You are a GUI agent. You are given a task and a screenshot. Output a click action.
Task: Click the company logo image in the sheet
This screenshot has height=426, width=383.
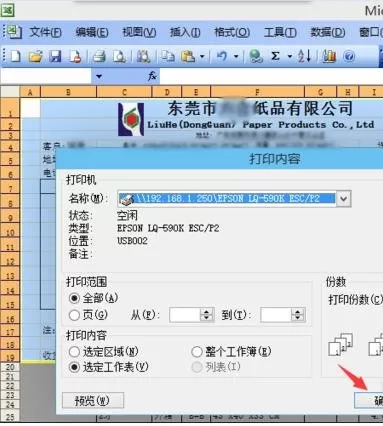pos(131,119)
